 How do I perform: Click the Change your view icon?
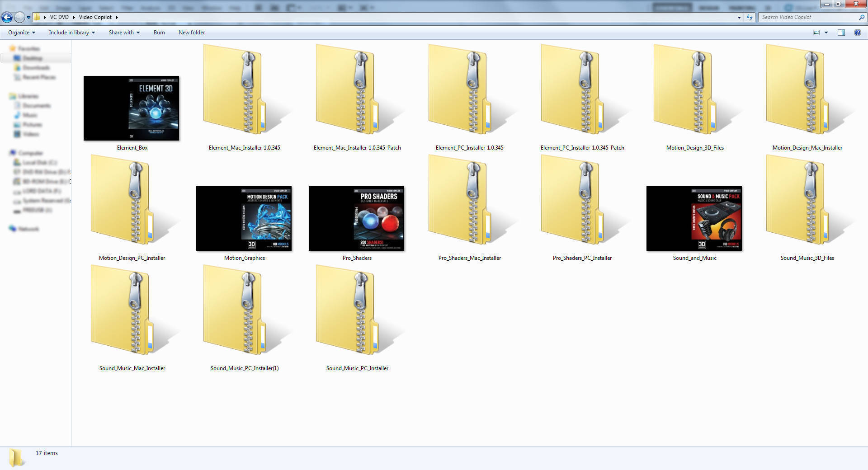[x=816, y=33]
